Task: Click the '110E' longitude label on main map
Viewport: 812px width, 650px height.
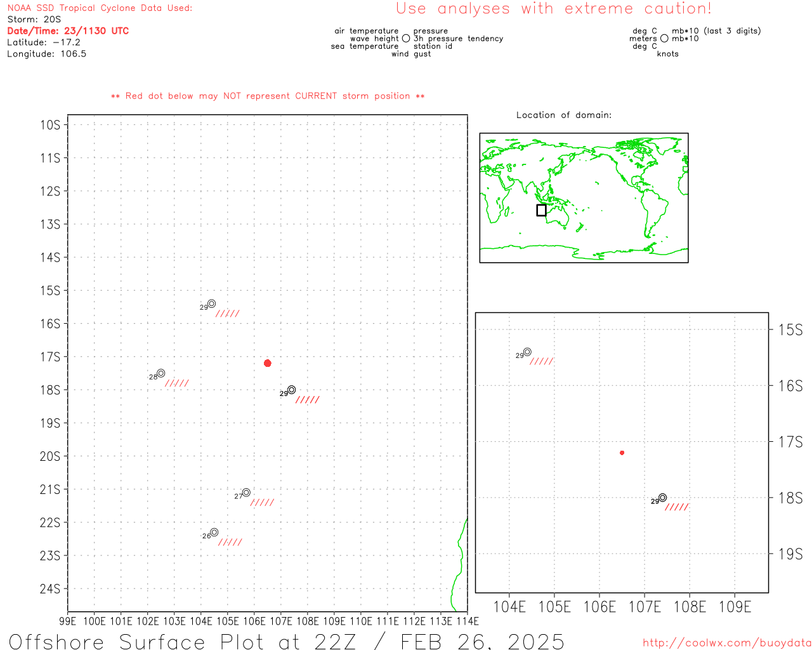Action: (361, 621)
